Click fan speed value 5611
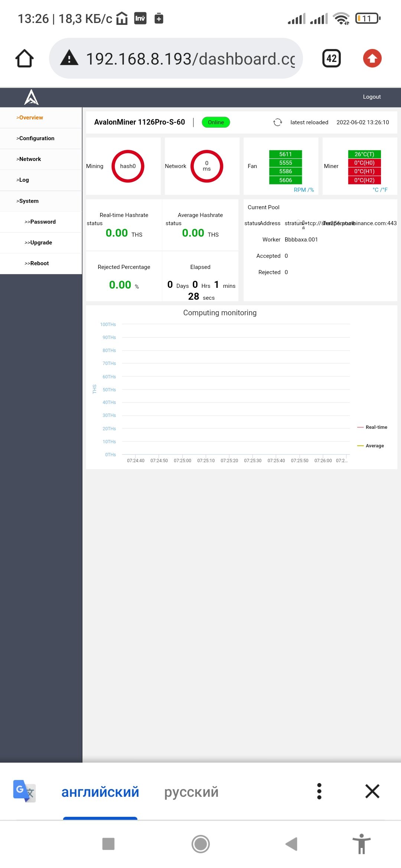 click(x=286, y=154)
